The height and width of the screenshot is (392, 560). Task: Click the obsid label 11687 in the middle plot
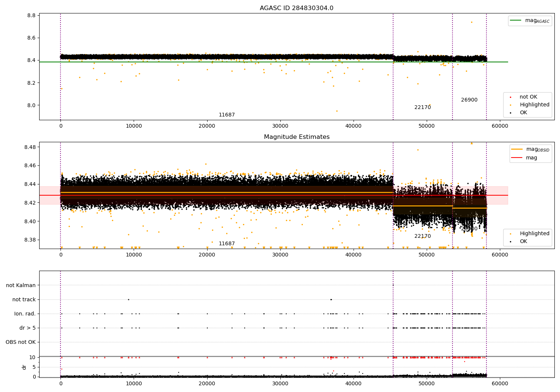coord(227,244)
